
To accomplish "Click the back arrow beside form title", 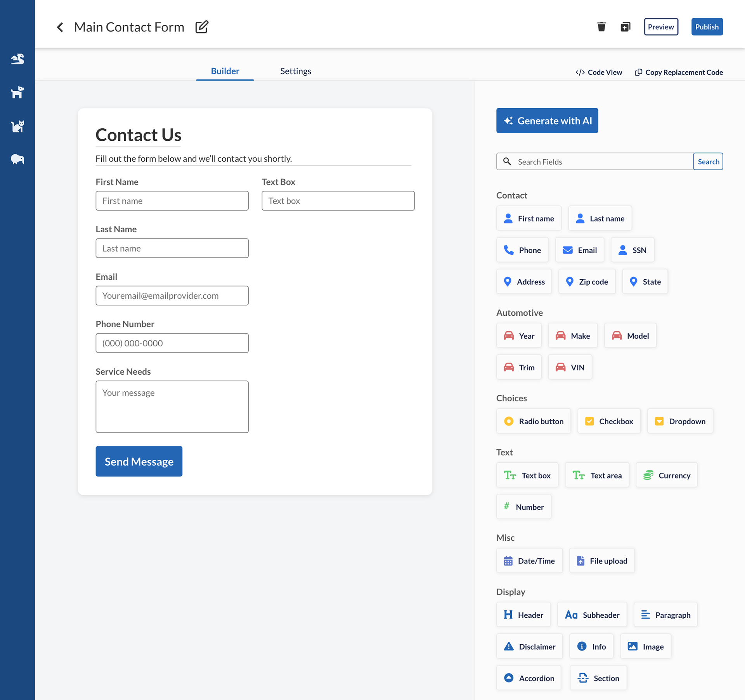I will point(60,27).
